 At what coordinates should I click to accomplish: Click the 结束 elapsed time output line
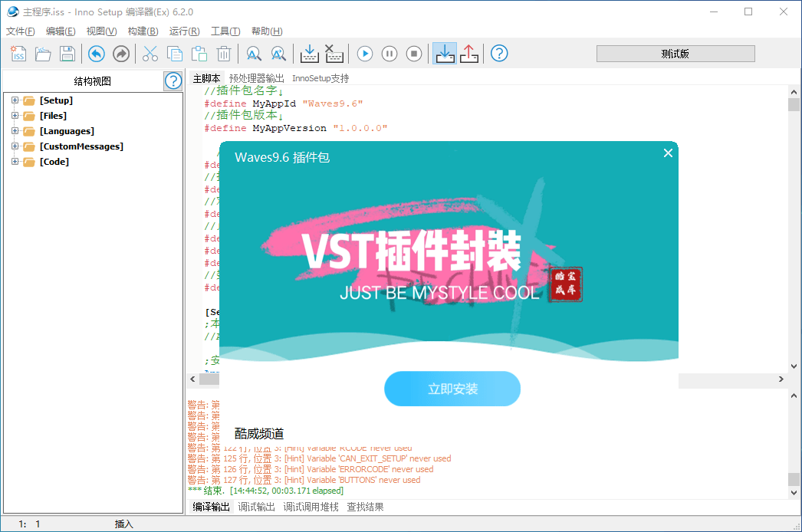[265, 491]
